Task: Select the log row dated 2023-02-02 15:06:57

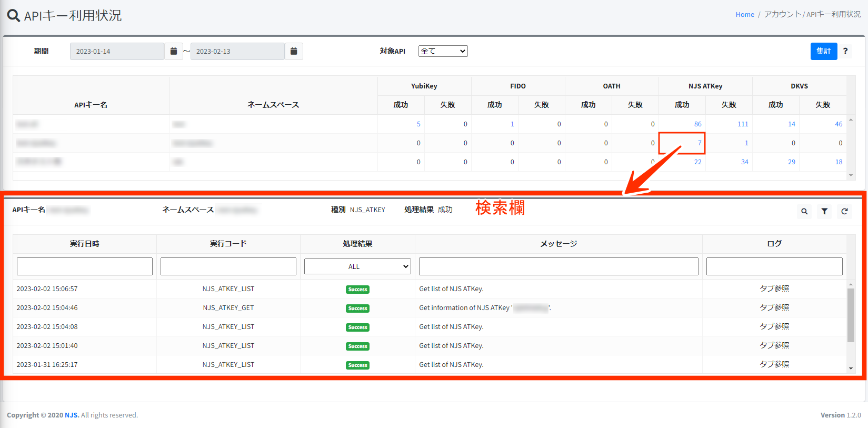Action: pos(430,289)
